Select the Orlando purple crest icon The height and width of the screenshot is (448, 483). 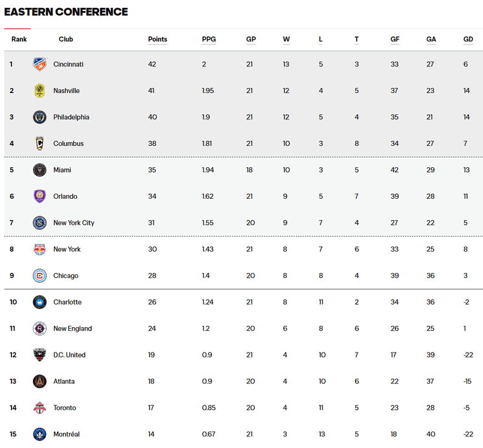[39, 196]
